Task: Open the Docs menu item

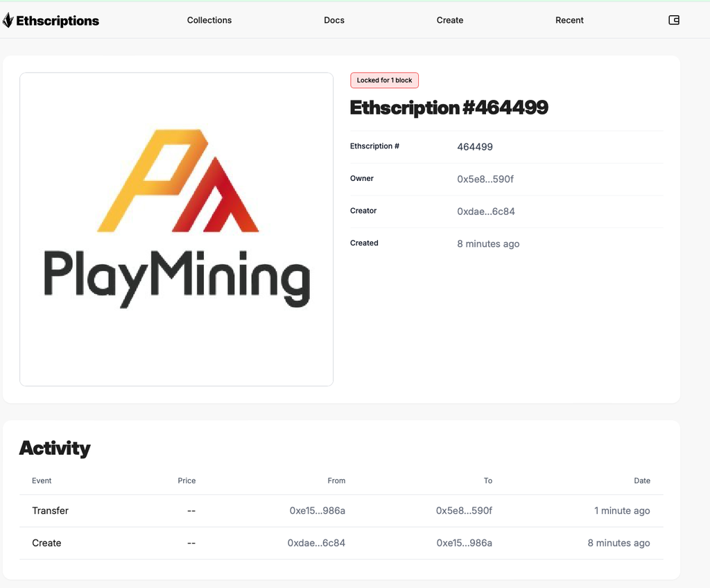Action: pos(334,20)
